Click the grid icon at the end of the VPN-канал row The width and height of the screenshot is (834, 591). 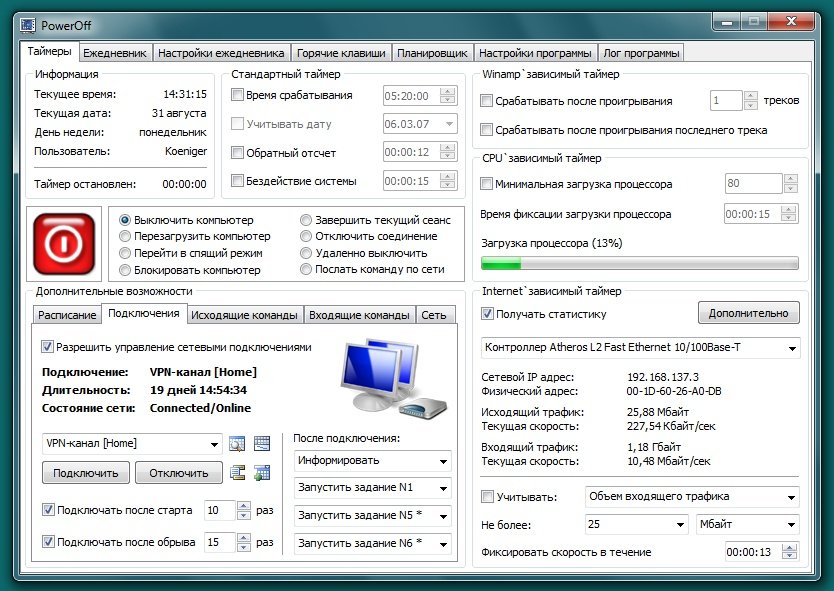(262, 444)
